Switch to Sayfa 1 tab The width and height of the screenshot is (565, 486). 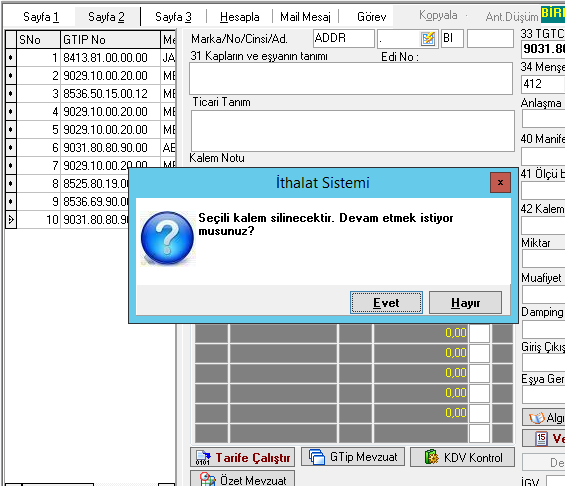(41, 17)
